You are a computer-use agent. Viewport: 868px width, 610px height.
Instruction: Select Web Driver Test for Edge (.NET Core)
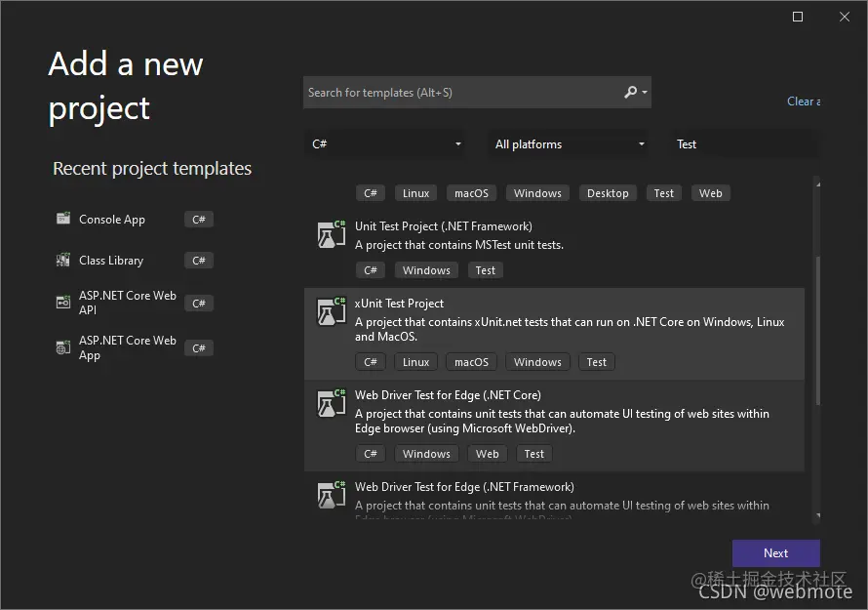554,426
